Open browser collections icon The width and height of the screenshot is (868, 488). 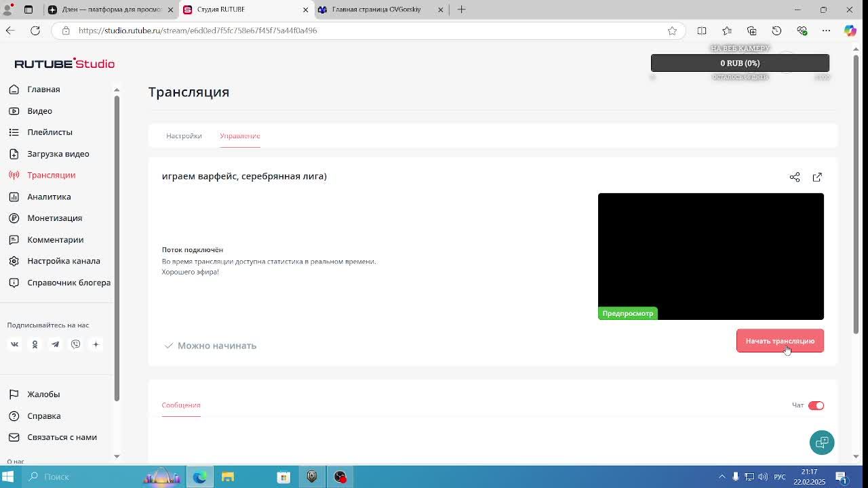[751, 30]
